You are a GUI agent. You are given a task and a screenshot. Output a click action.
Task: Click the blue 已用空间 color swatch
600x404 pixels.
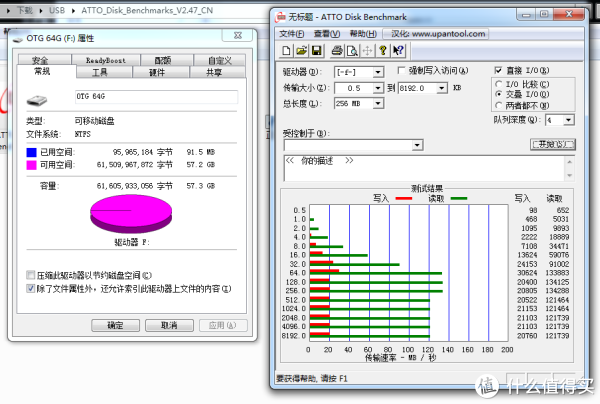[x=31, y=152]
